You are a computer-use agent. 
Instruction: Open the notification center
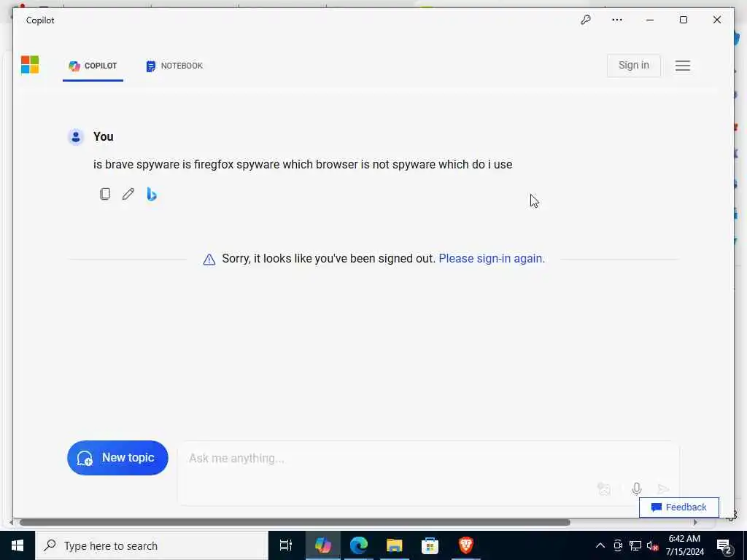tap(724, 545)
